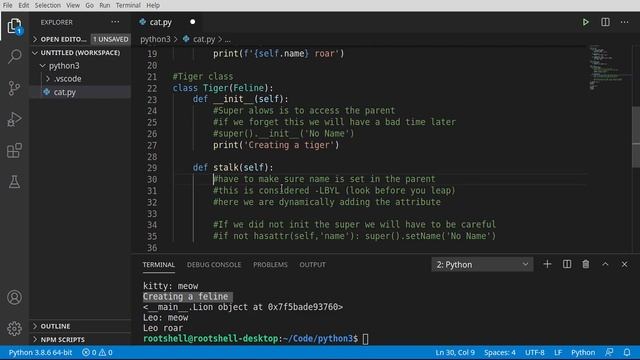Open the Explorer view in activity bar

pyautogui.click(x=14, y=26)
